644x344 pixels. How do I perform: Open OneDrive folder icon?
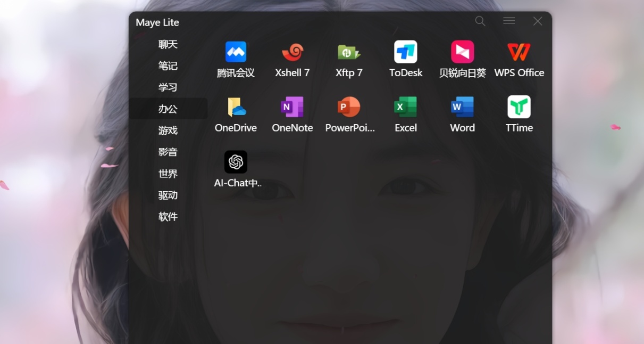tap(236, 107)
